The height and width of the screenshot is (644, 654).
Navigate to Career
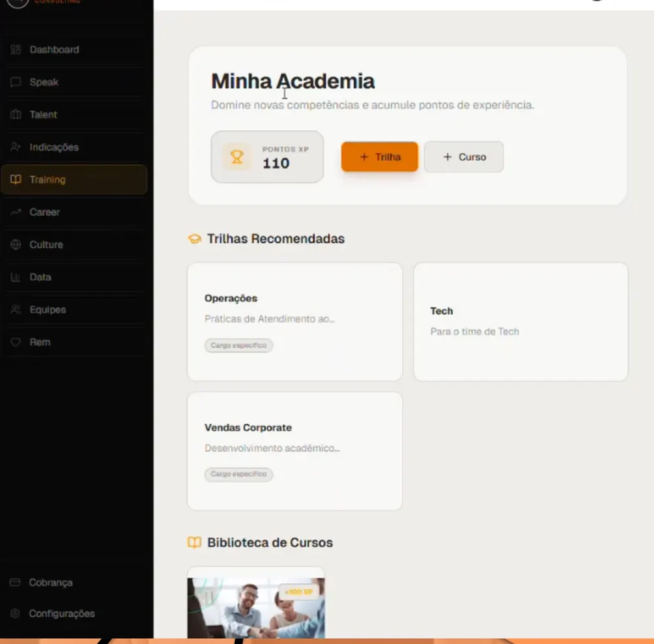coord(75,212)
